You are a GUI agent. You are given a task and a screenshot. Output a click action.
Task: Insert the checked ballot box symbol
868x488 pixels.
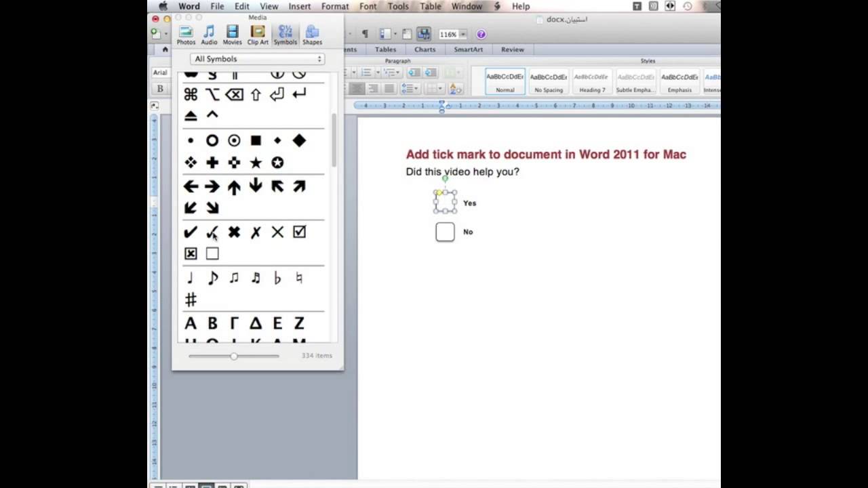[299, 232]
